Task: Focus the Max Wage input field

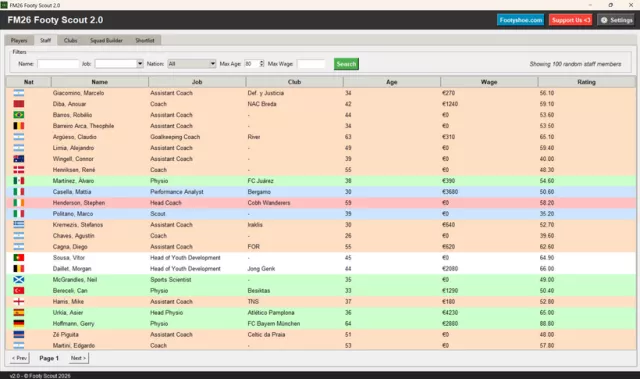Action: click(311, 64)
